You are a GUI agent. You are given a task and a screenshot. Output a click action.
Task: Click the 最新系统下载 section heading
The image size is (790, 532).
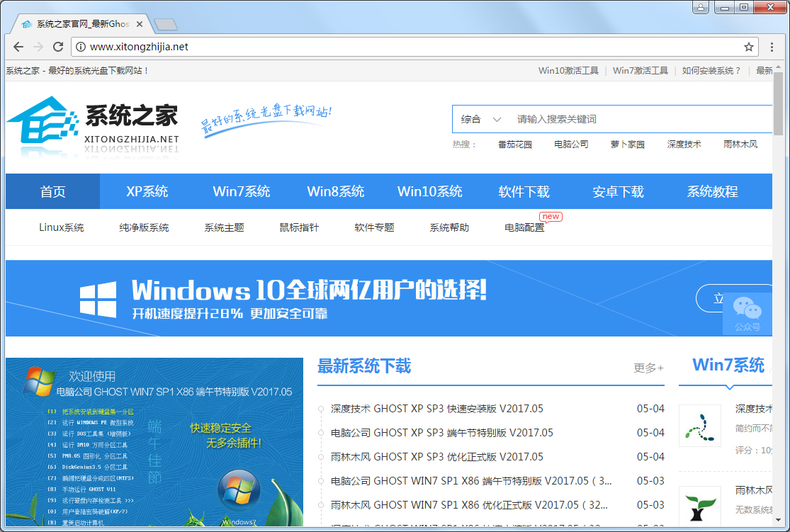point(363,366)
